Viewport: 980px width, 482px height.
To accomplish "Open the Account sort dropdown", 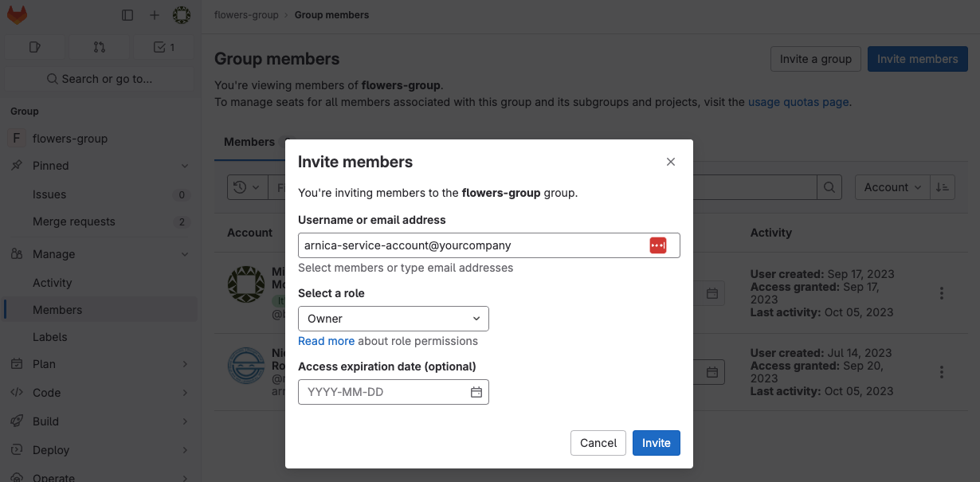I will [x=892, y=187].
